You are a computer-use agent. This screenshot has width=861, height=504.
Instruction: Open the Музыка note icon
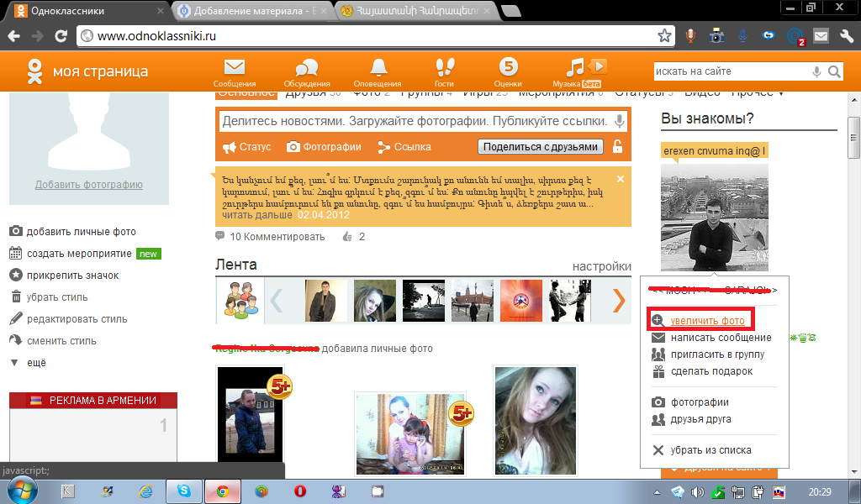point(574,67)
